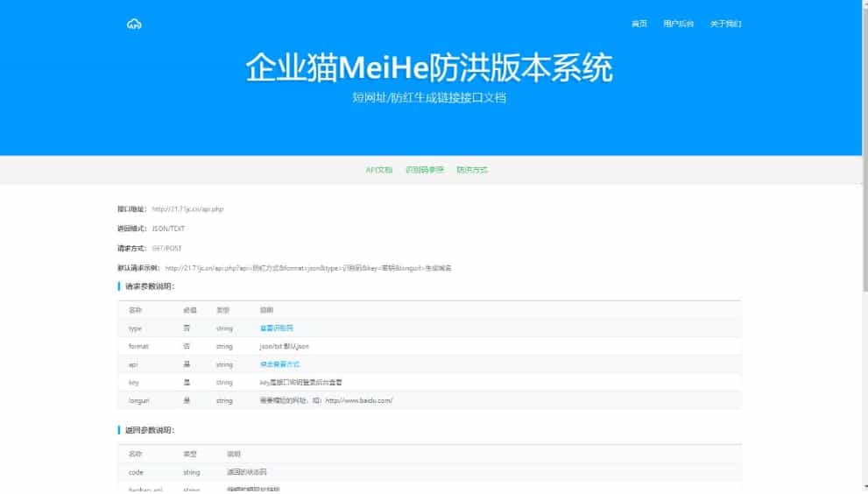Click the 点击查看方式 link in api row
Viewport: 868px width, 494px height.
point(279,364)
